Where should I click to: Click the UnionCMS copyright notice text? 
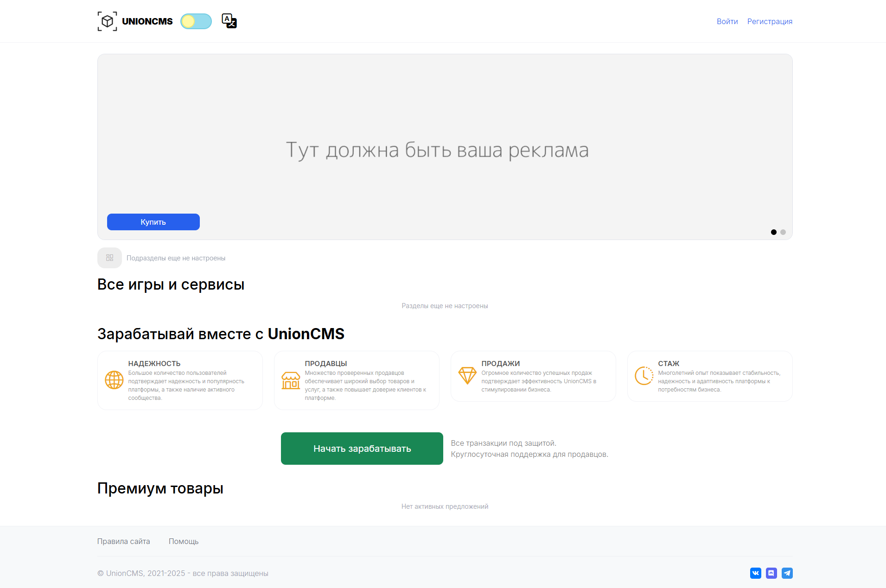[x=183, y=573]
